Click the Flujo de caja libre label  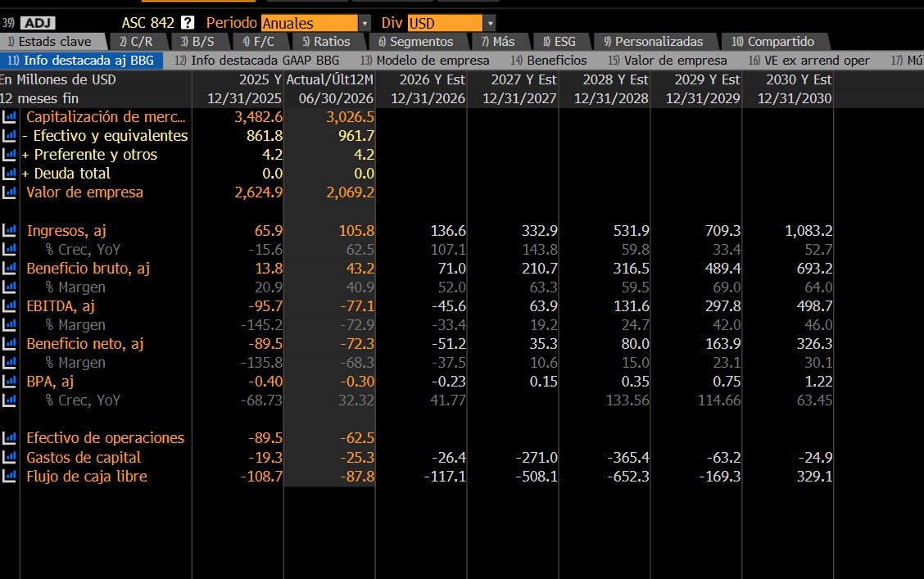click(87, 476)
